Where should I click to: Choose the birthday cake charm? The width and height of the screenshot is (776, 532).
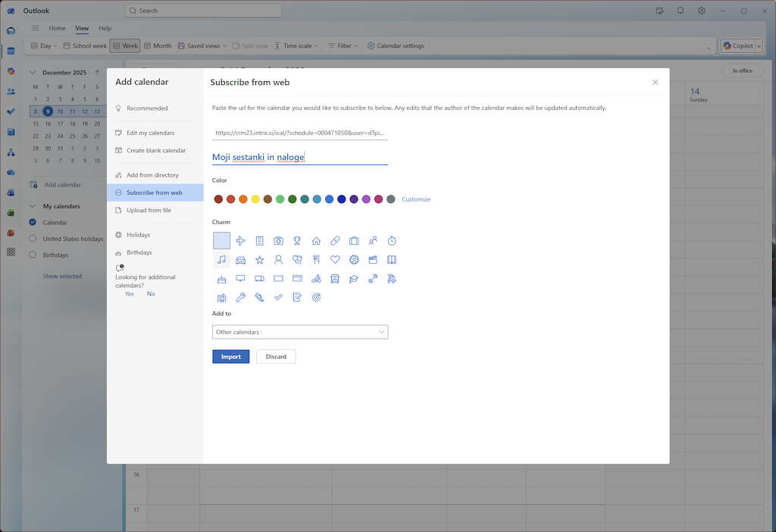(221, 279)
